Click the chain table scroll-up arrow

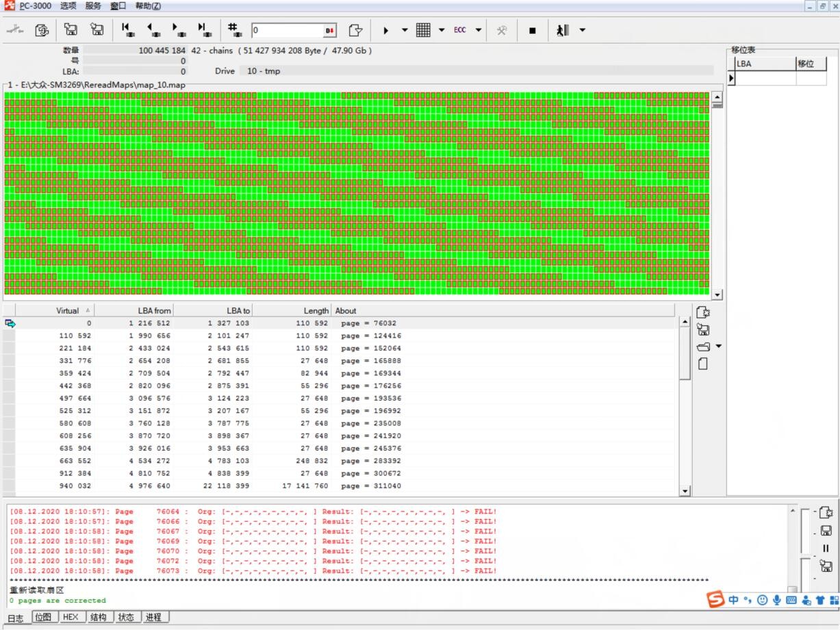685,323
